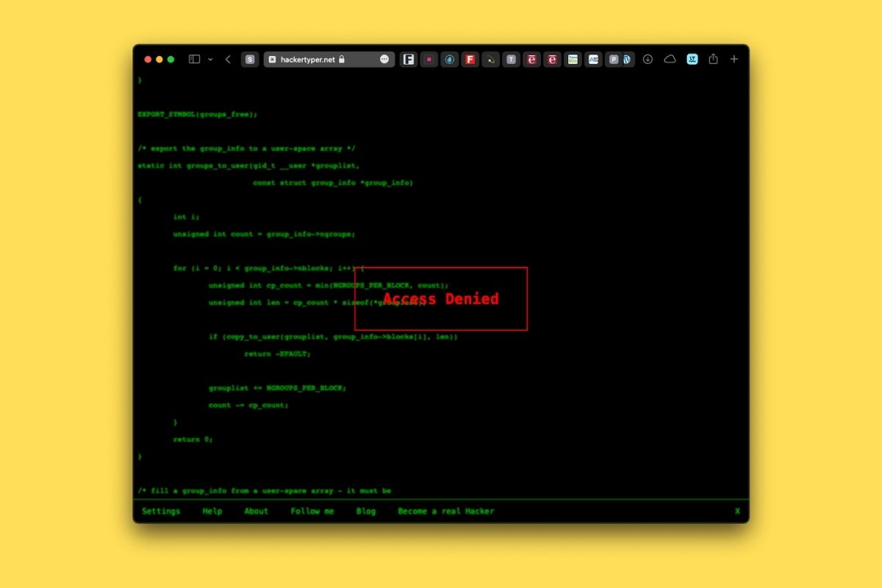The width and height of the screenshot is (882, 588).
Task: Open Settings in the bottom bar
Action: [161, 511]
